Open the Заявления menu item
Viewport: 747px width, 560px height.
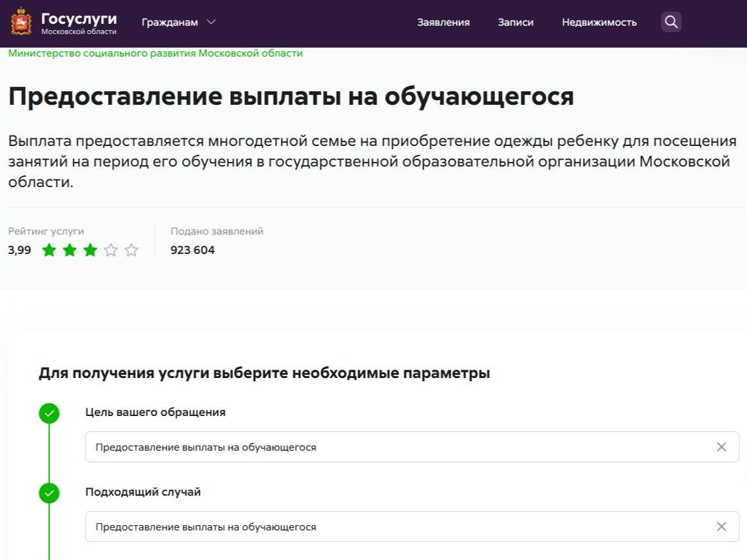click(443, 21)
